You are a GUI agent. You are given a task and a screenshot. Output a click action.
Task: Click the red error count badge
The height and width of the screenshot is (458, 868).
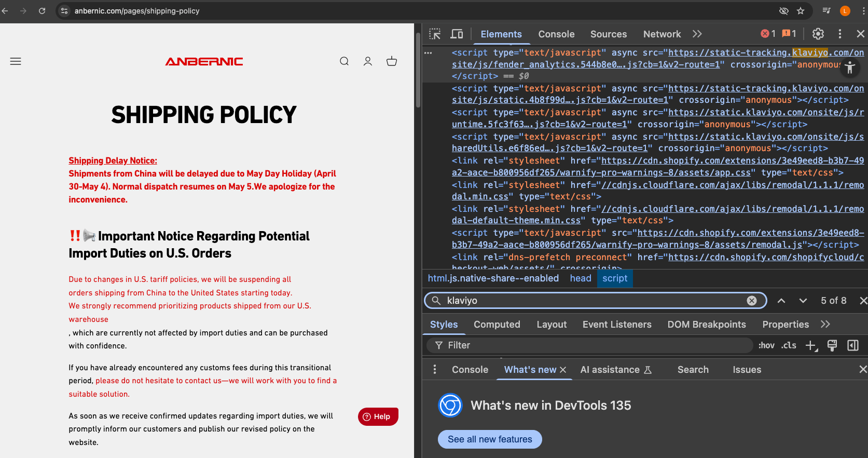(768, 34)
